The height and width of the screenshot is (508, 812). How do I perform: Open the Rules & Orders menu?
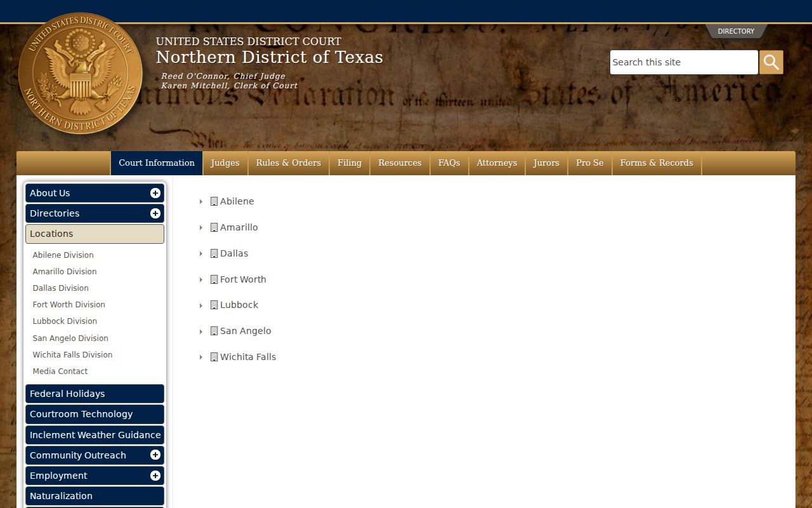click(289, 163)
